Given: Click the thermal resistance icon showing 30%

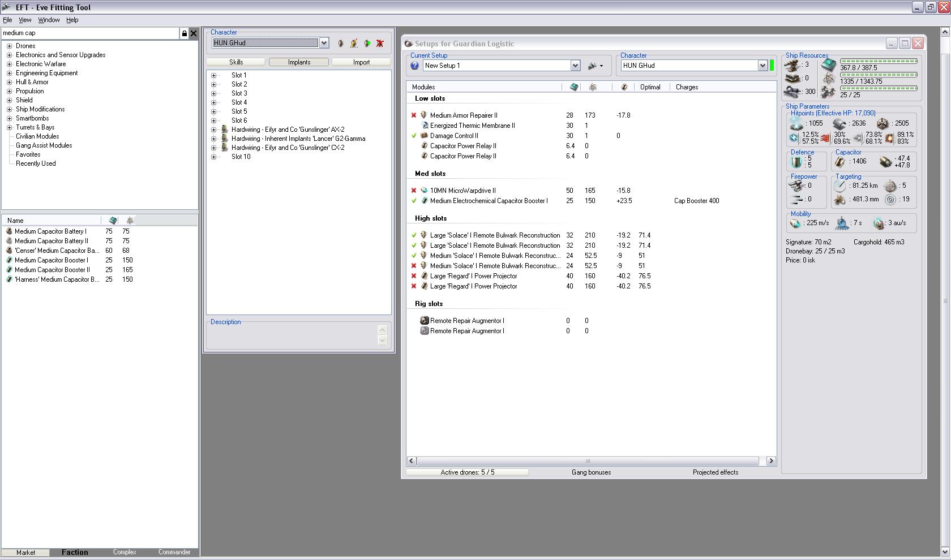Looking at the screenshot, I should 826,138.
